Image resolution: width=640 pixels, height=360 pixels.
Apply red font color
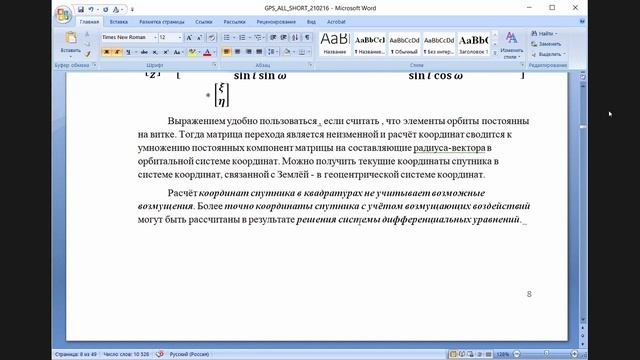(207, 52)
